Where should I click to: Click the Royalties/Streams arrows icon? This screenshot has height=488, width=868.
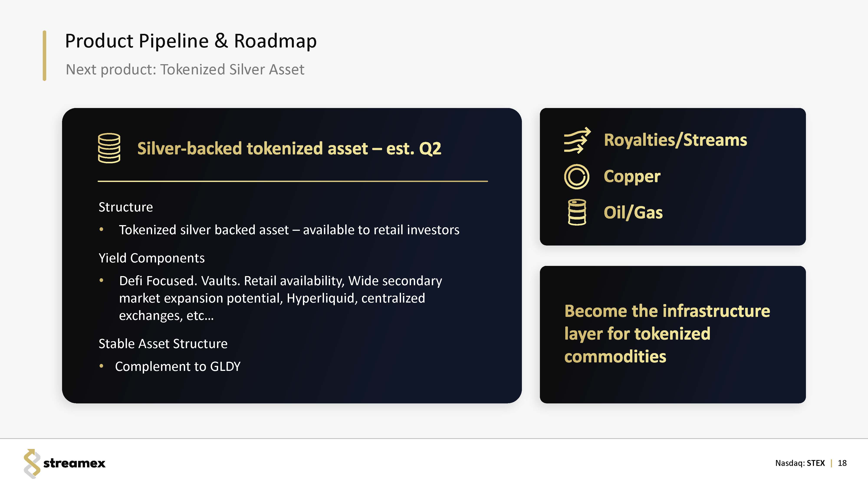(x=577, y=140)
